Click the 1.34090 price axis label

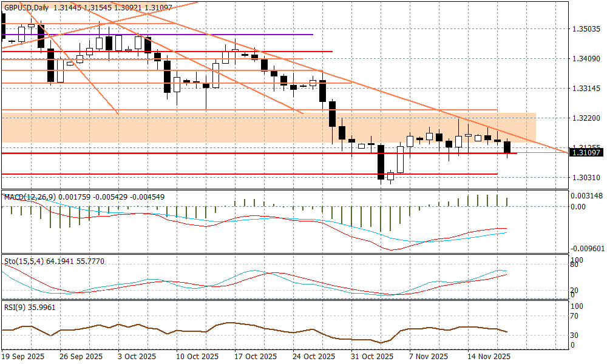pos(586,59)
